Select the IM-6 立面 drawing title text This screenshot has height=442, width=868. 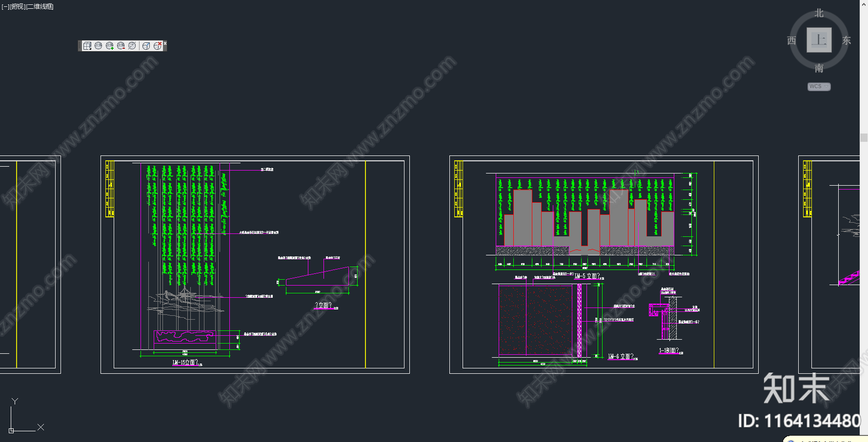coord(621,356)
